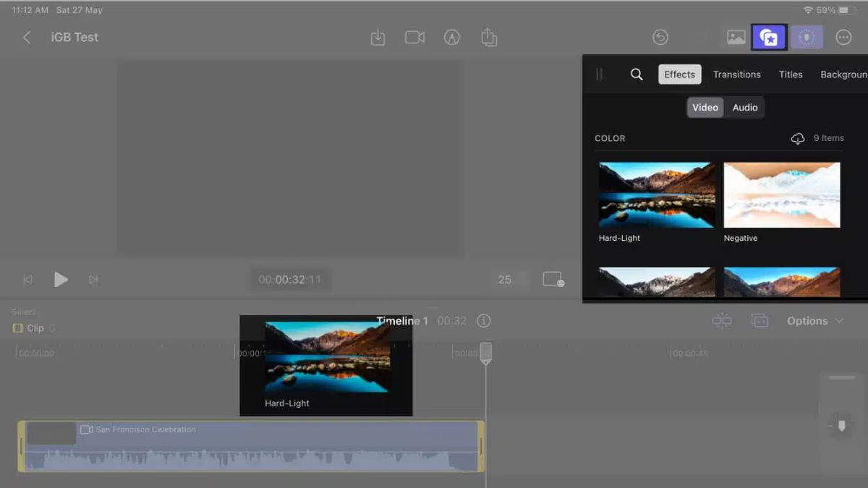Tap the Timeline 1 title
The height and width of the screenshot is (488, 868).
click(402, 321)
